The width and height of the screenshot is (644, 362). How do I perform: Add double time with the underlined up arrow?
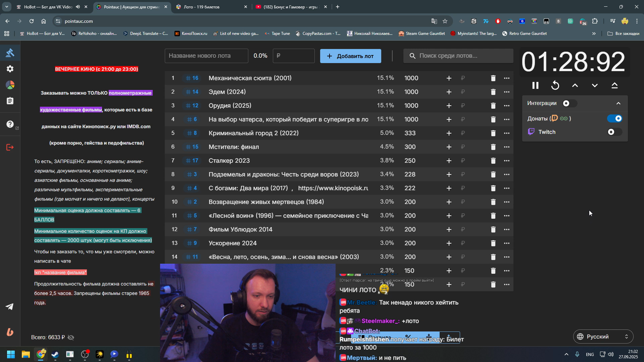coord(614,86)
